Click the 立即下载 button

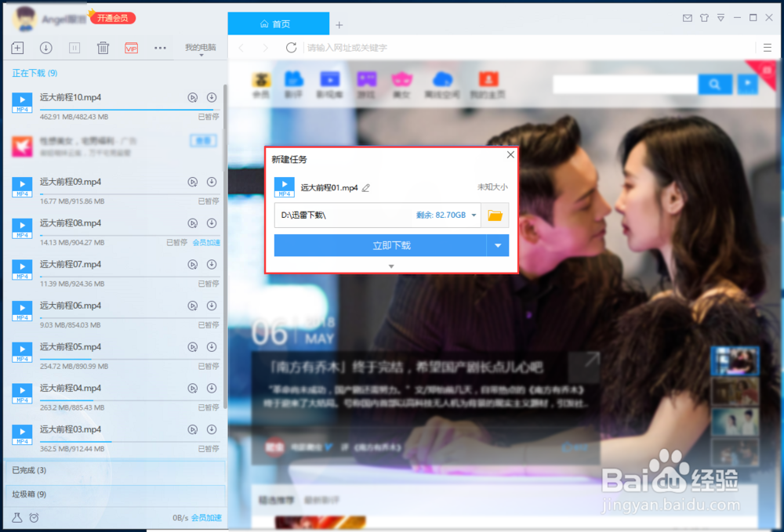tap(380, 245)
